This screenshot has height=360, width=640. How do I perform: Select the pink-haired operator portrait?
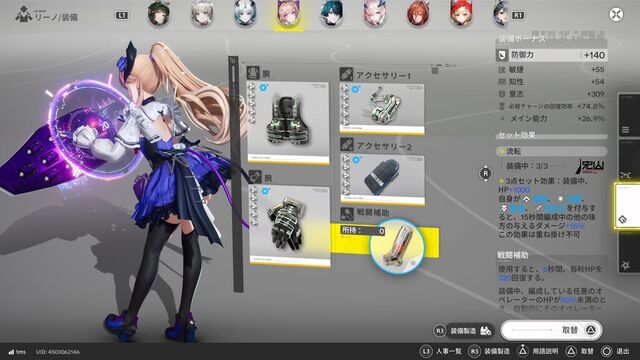click(375, 14)
